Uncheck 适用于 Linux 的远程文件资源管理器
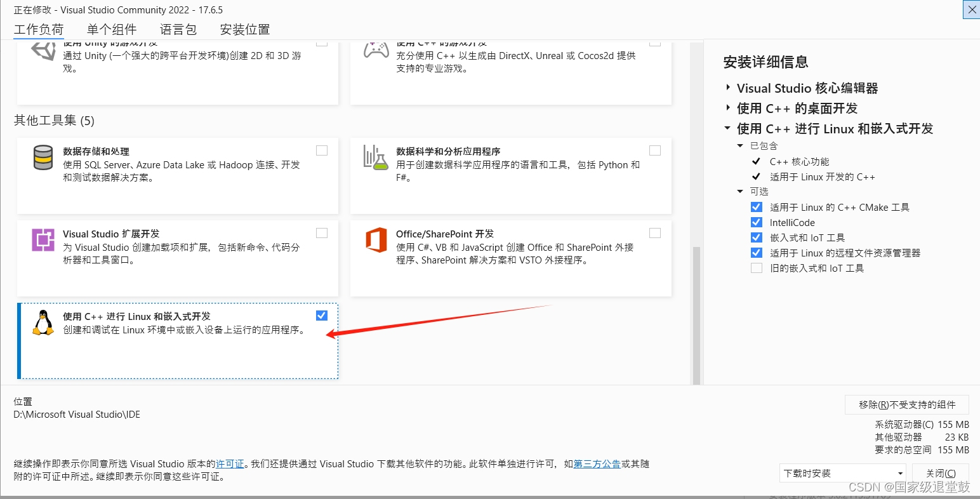This screenshot has height=499, width=980. (756, 253)
